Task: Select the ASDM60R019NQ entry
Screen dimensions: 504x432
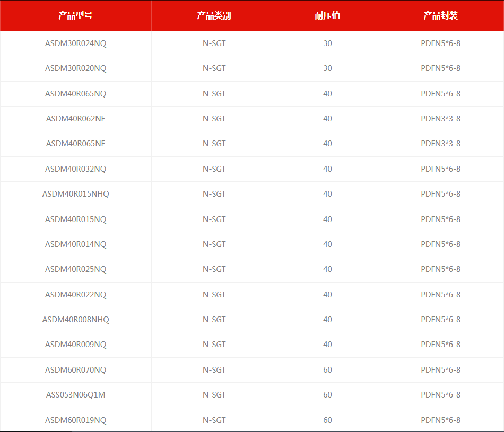Action: [75, 420]
